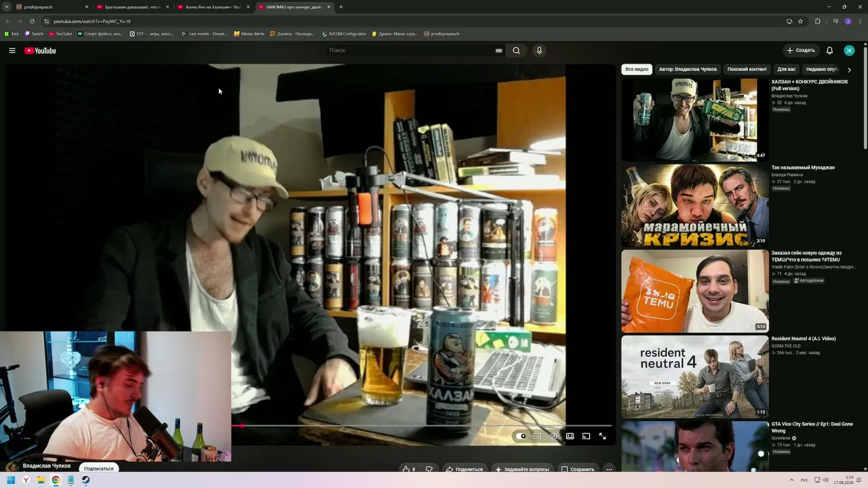The width and height of the screenshot is (868, 488).
Task: Open Windows Start menu
Action: pos(11,480)
